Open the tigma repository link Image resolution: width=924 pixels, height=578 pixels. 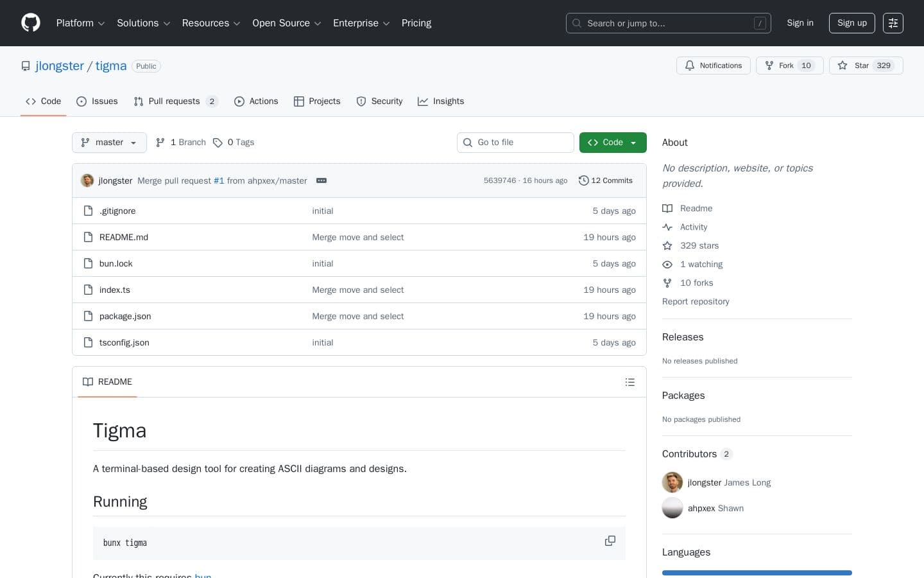pyautogui.click(x=111, y=66)
